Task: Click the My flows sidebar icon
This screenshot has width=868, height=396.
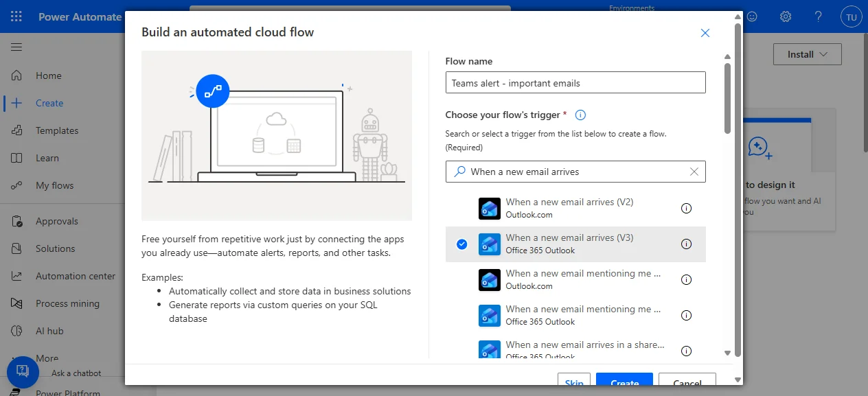Action: [17, 185]
